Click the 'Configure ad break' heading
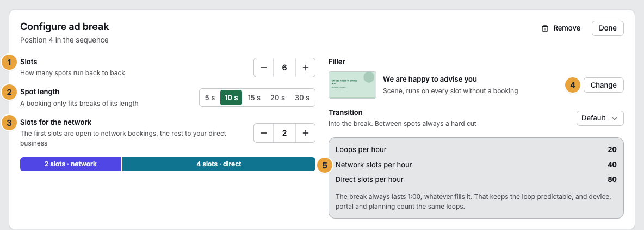 65,27
